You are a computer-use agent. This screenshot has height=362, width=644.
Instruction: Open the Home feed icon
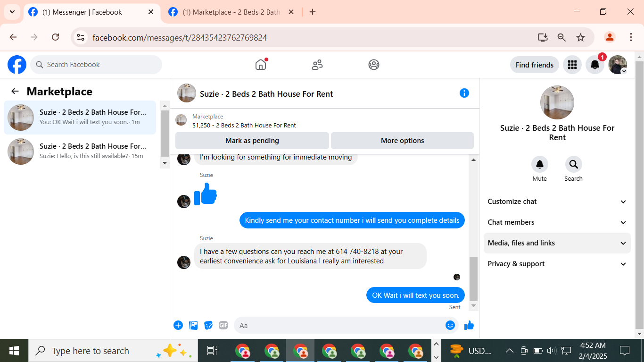(x=261, y=65)
